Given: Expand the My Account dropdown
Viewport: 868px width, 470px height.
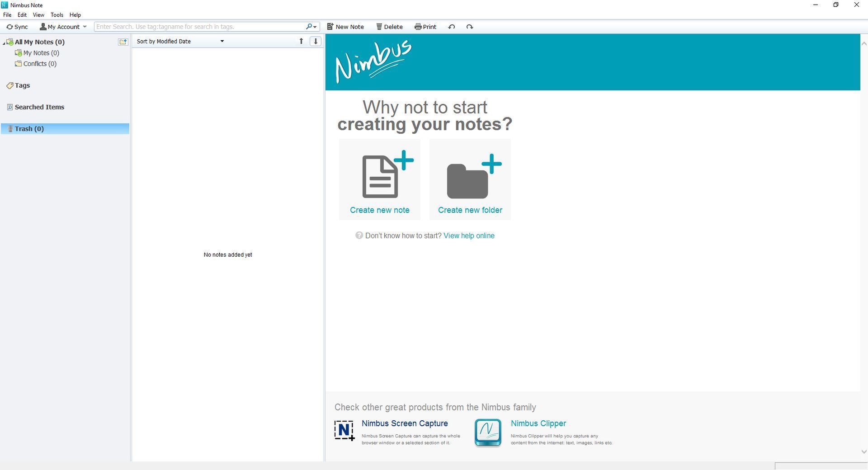Looking at the screenshot, I should coord(85,27).
